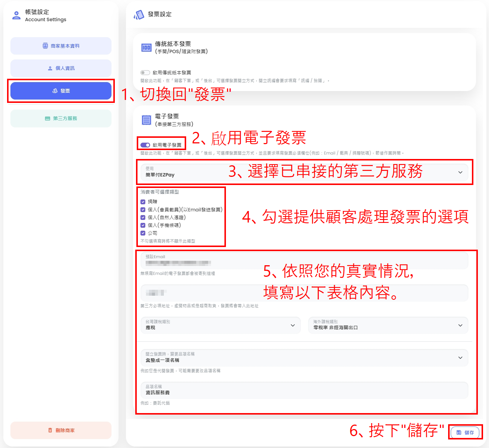
Task: Disable the 啟用電子發票 toggle
Action: pyautogui.click(x=145, y=145)
